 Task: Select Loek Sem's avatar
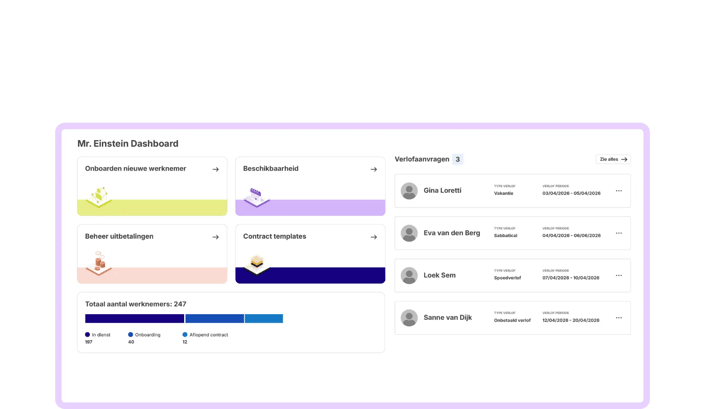pos(409,275)
